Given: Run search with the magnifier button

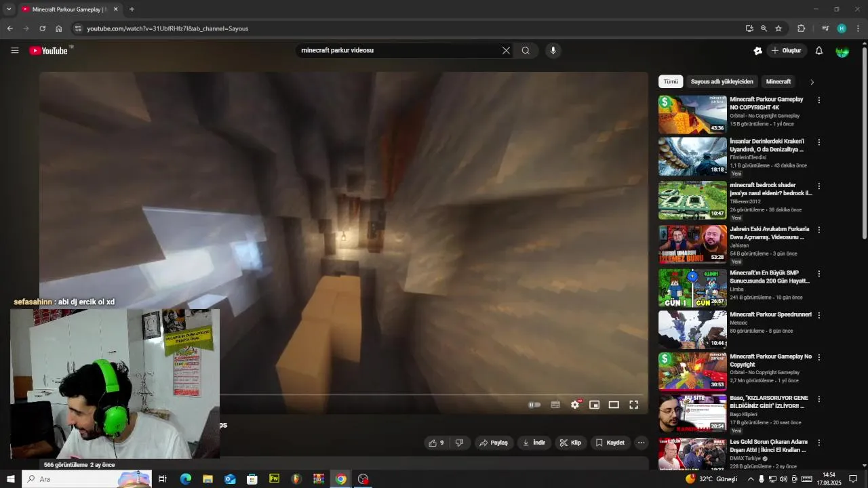Looking at the screenshot, I should [x=526, y=50].
